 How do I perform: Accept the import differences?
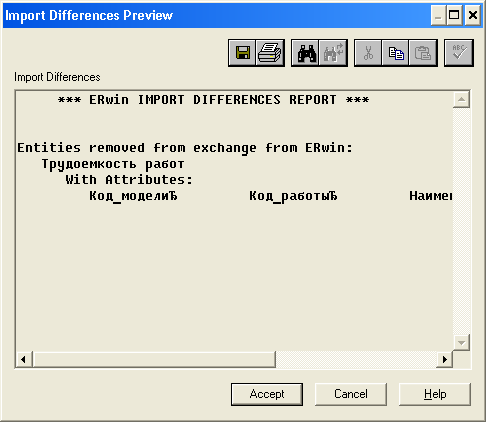click(267, 394)
